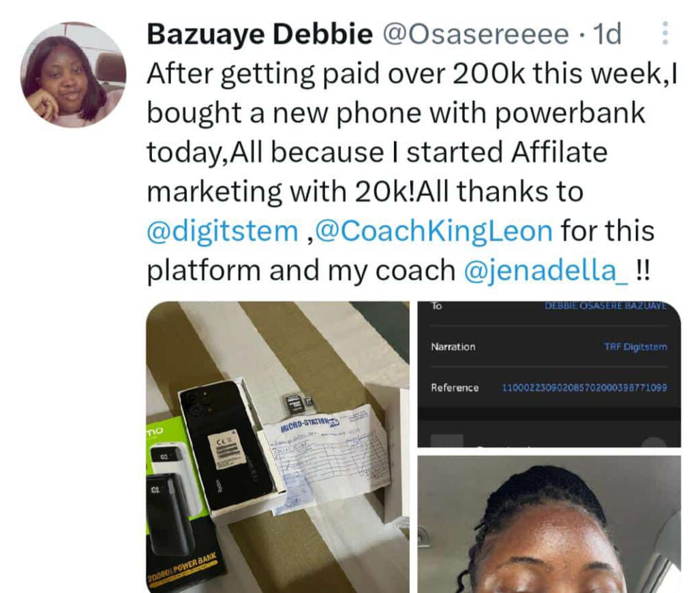Click the DEBBIE OSASERE BAZUAYE recipient name
The width and height of the screenshot is (700, 593).
pos(606,306)
